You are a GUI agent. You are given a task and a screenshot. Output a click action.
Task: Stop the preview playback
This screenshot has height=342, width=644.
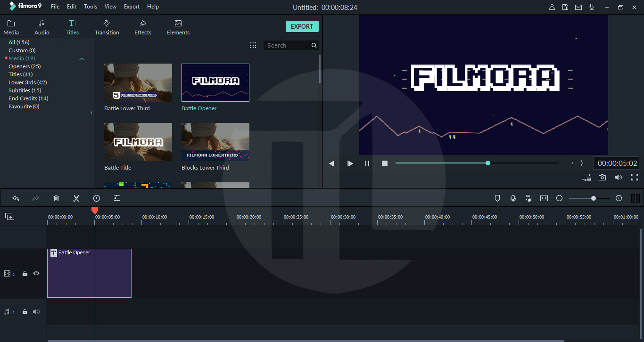385,163
